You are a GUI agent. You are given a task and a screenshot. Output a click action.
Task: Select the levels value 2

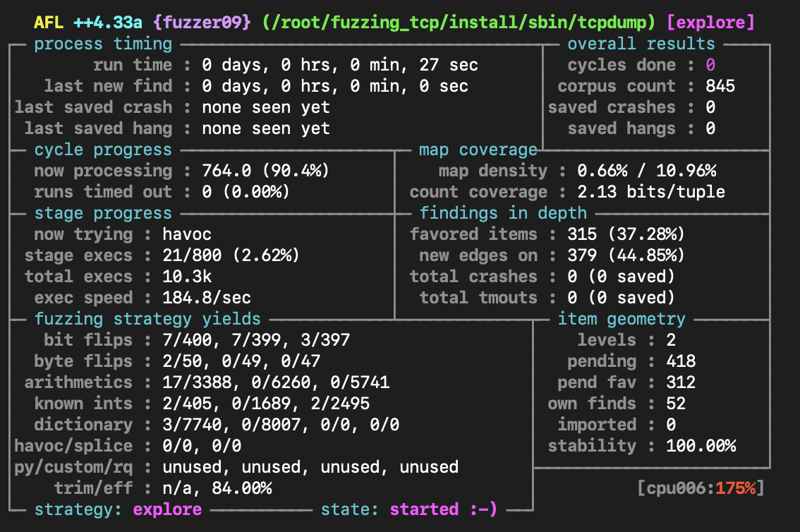click(x=671, y=340)
